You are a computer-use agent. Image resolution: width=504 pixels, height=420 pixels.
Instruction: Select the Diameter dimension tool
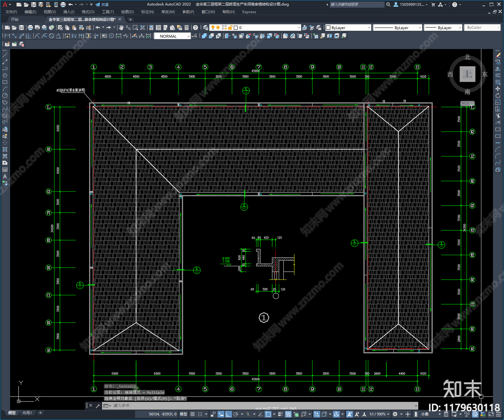[51, 36]
